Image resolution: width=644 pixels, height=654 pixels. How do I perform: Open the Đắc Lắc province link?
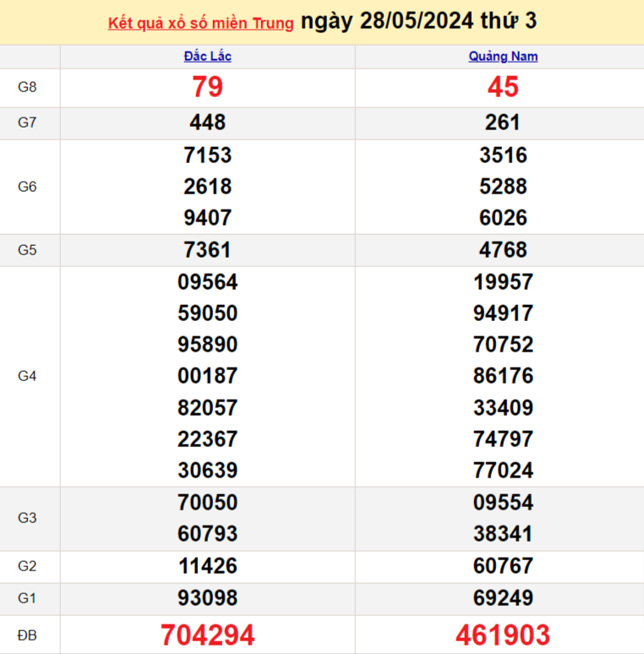point(207,57)
